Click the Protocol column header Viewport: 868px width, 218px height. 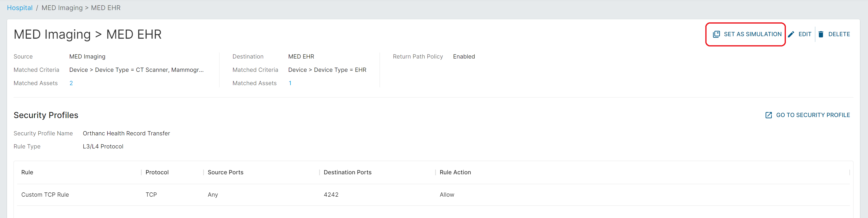tap(157, 172)
